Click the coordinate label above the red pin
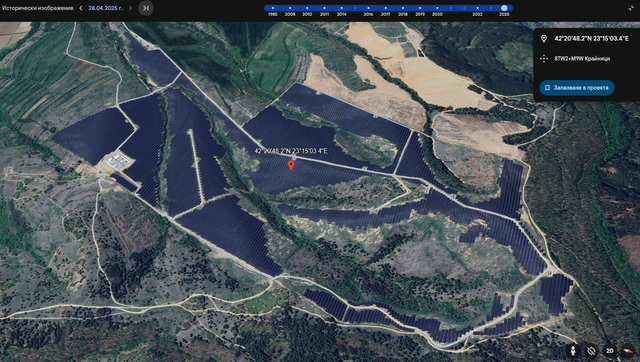Screen dimensions: 640x362 tap(291, 151)
